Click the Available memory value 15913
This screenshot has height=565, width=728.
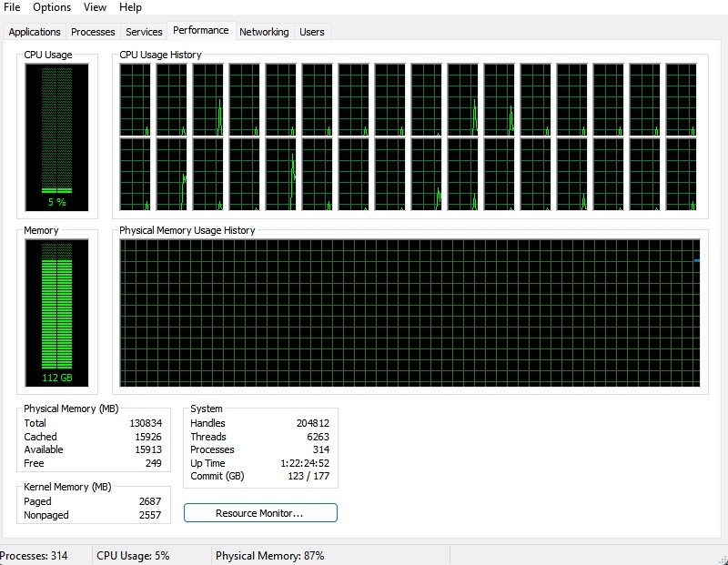pos(148,449)
